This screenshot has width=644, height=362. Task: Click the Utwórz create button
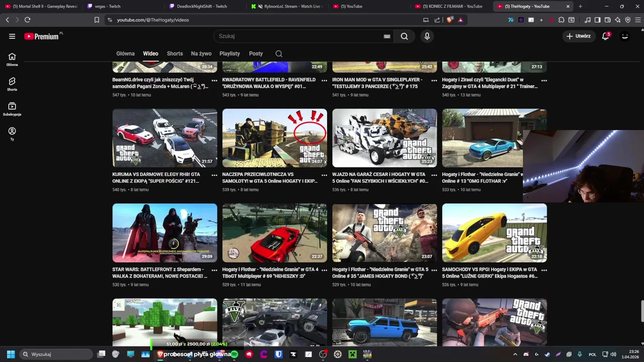click(579, 36)
